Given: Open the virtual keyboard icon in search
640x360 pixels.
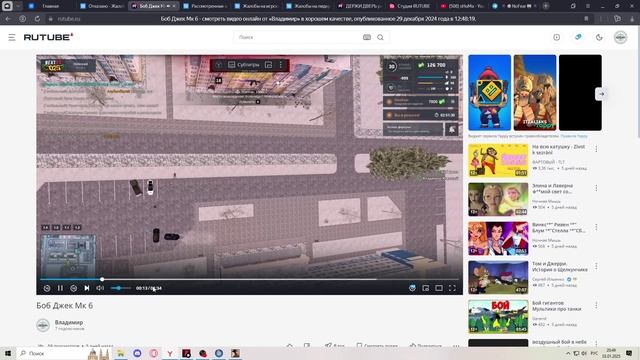Looking at the screenshot, I should point(367,37).
